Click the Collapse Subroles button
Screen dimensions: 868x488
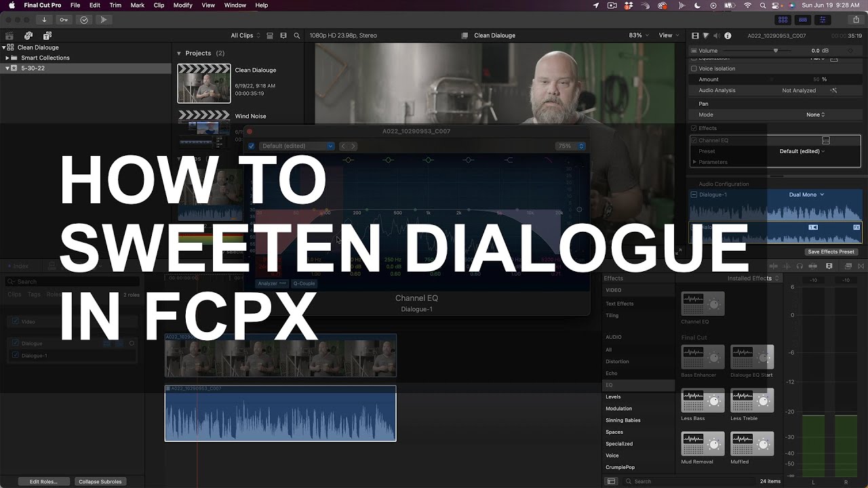pyautogui.click(x=100, y=481)
